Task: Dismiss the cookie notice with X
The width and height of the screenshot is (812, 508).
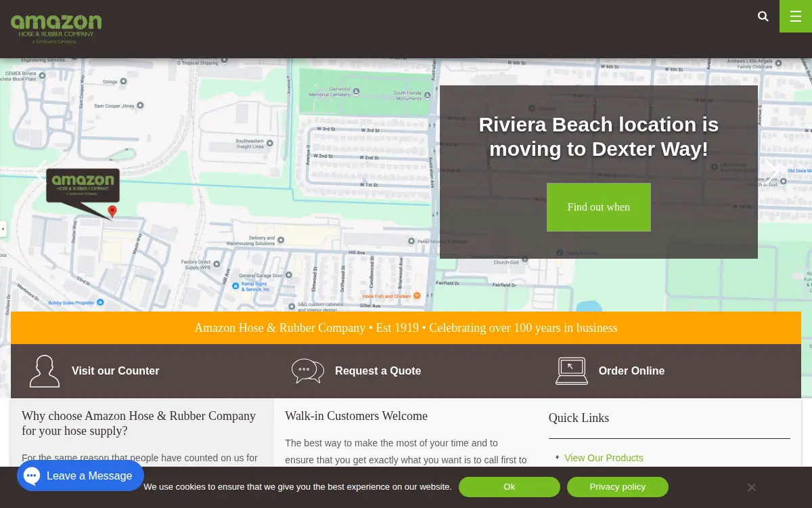Action: [x=751, y=487]
